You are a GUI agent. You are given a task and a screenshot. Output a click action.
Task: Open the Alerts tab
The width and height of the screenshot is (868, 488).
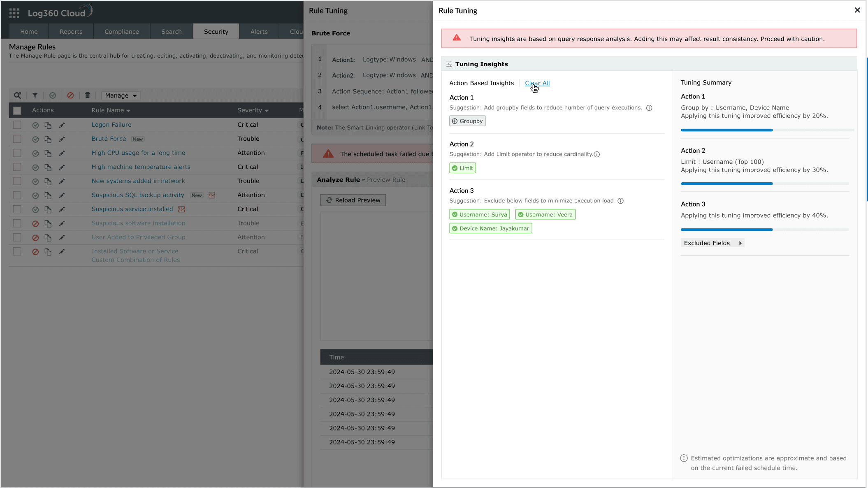click(x=259, y=31)
